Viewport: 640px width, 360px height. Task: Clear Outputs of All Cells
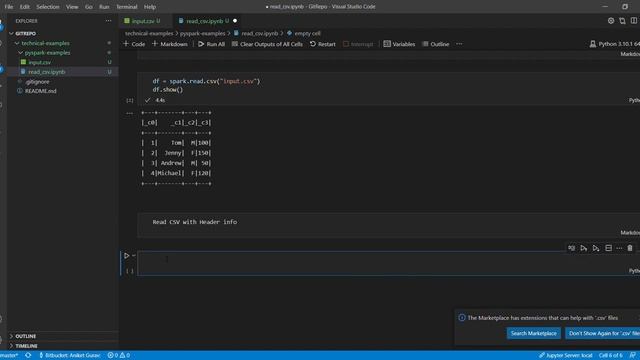pyautogui.click(x=267, y=44)
